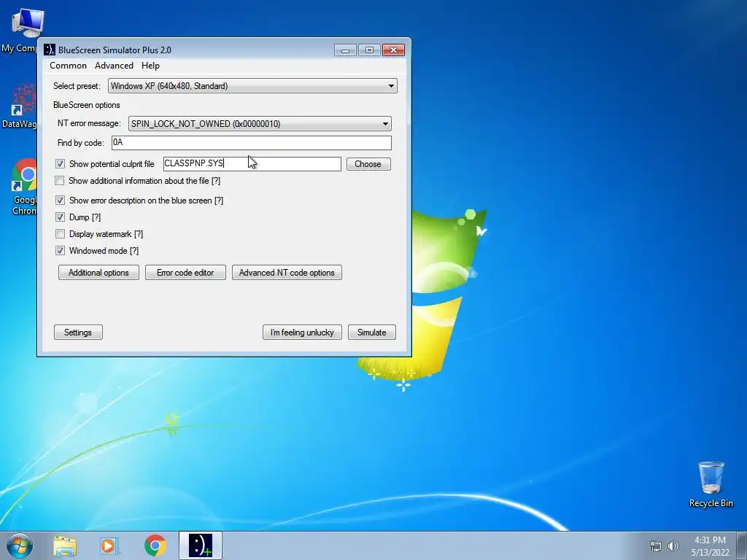This screenshot has width=747, height=560.
Task: Click the Show desktop strip on taskbar
Action: 743,545
